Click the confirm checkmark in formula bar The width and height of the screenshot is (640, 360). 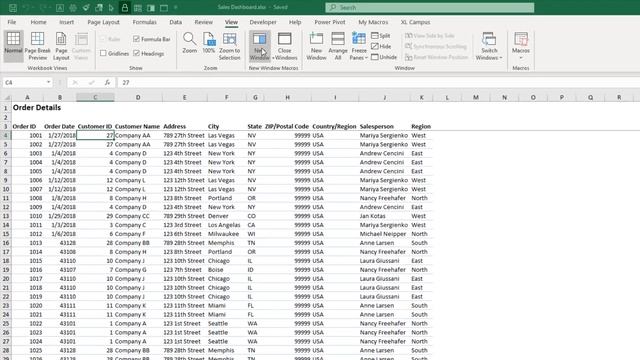coord(91,82)
